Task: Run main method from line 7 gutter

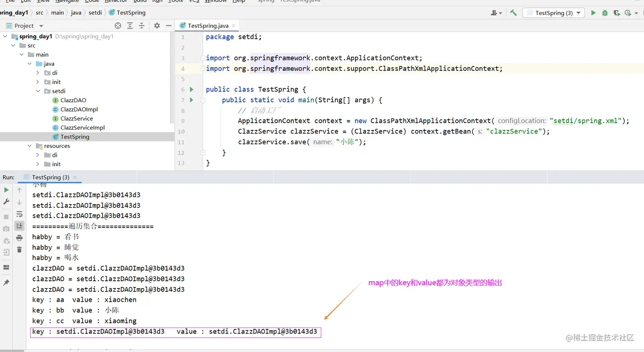Action: [x=191, y=100]
